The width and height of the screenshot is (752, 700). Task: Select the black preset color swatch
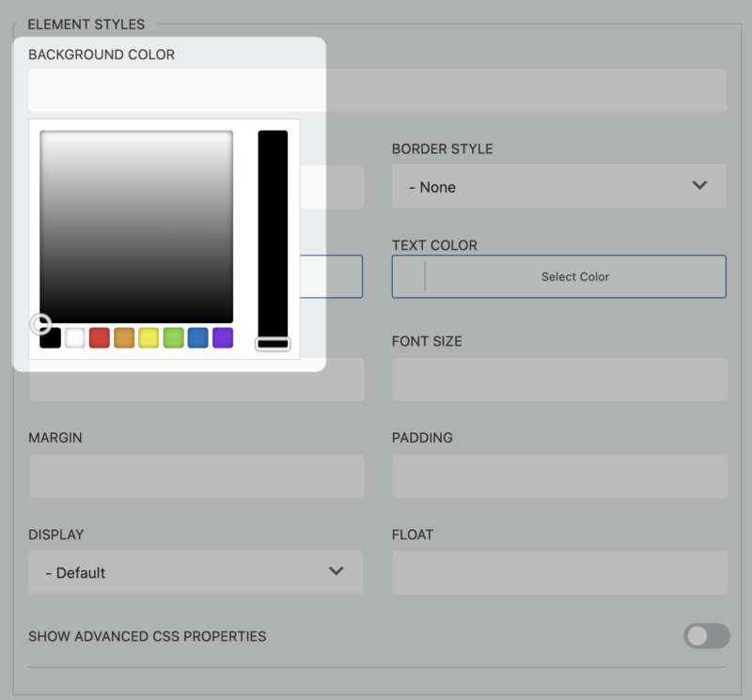pos(50,337)
